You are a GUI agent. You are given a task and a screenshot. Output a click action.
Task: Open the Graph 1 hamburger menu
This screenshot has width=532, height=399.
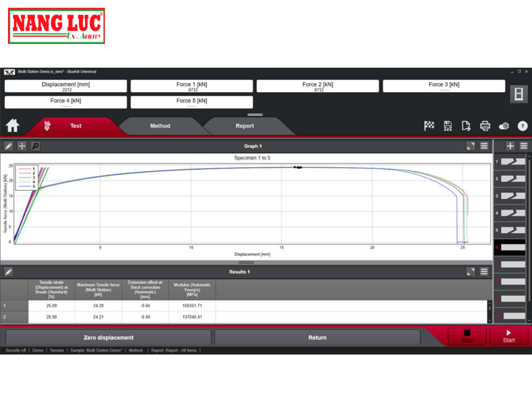(484, 146)
